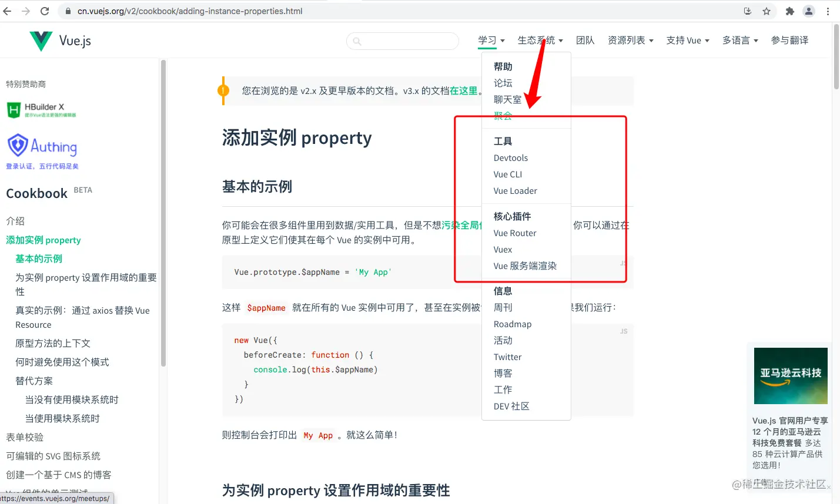840x504 pixels.
Task: Select 聊天室 in the dropdown
Action: coord(508,100)
